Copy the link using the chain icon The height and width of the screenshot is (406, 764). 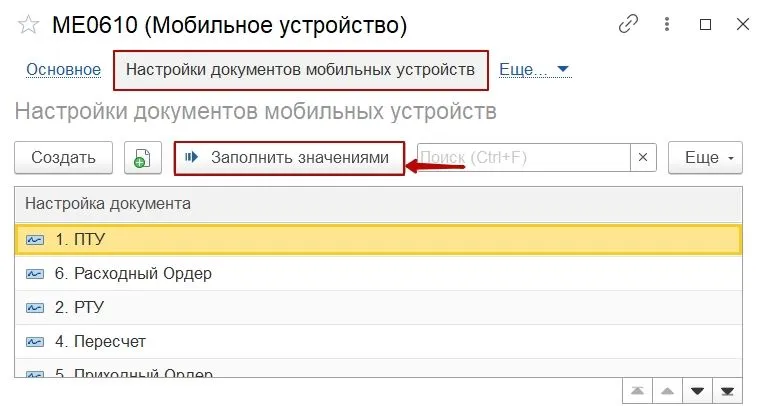coord(629,23)
